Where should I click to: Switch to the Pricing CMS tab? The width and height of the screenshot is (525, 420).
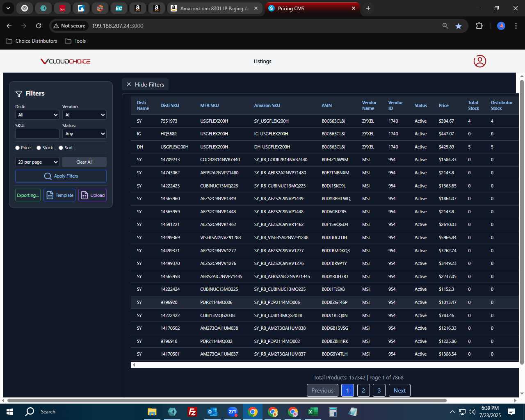click(x=313, y=8)
